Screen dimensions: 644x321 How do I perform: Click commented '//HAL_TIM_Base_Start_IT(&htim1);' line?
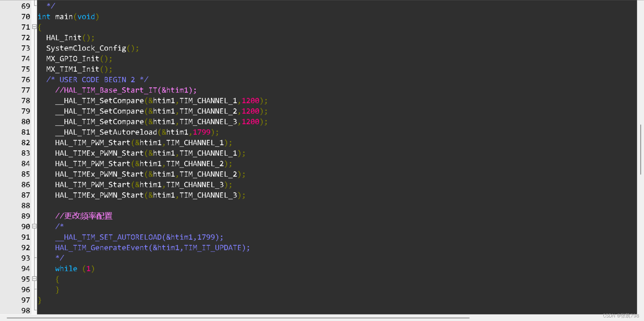pos(126,90)
